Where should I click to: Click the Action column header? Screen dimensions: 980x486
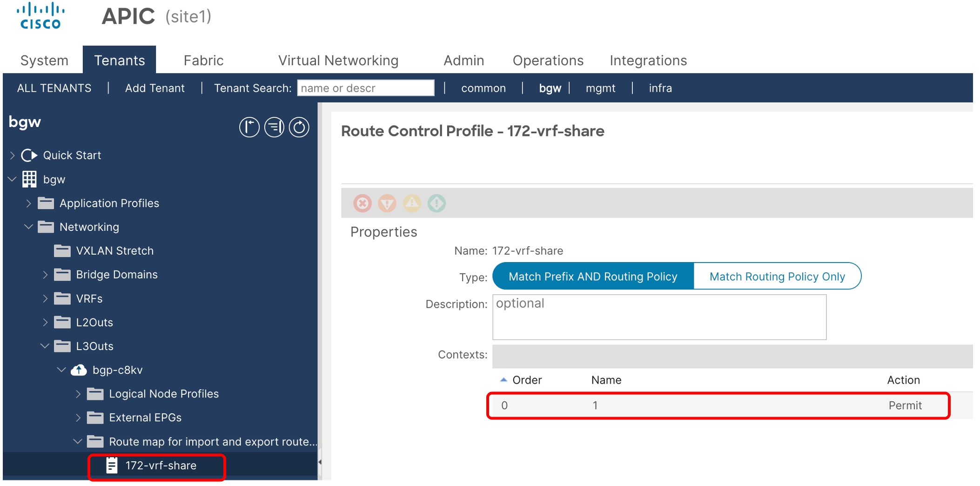point(903,380)
